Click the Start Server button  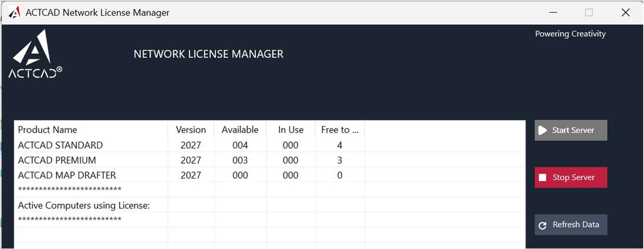click(571, 130)
